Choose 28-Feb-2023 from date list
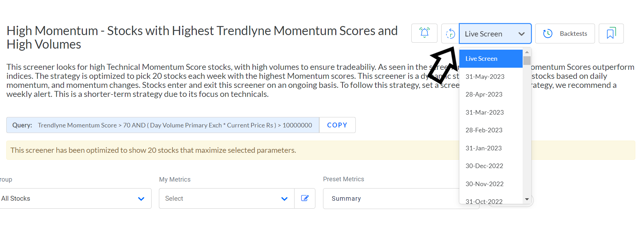Image resolution: width=644 pixels, height=225 pixels. coord(491,130)
